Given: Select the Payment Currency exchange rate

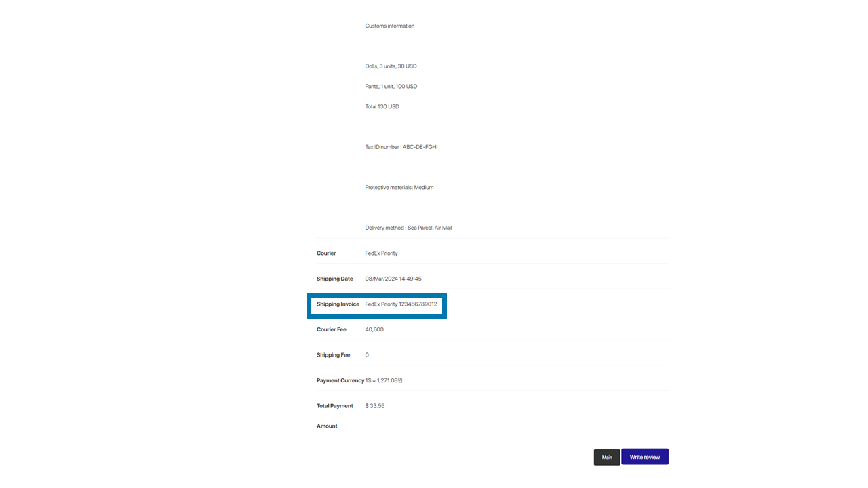Looking at the screenshot, I should click(384, 380).
